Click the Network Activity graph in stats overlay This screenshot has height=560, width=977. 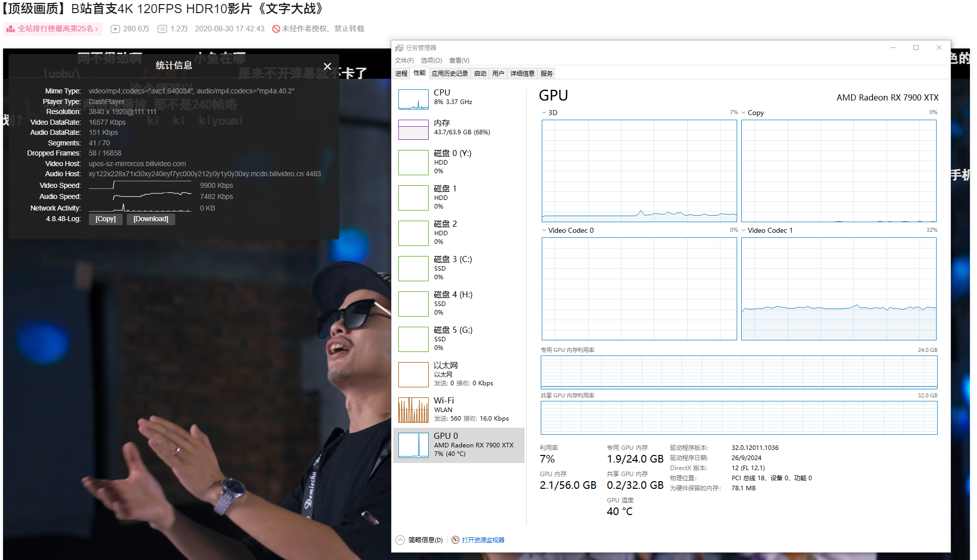(x=140, y=208)
